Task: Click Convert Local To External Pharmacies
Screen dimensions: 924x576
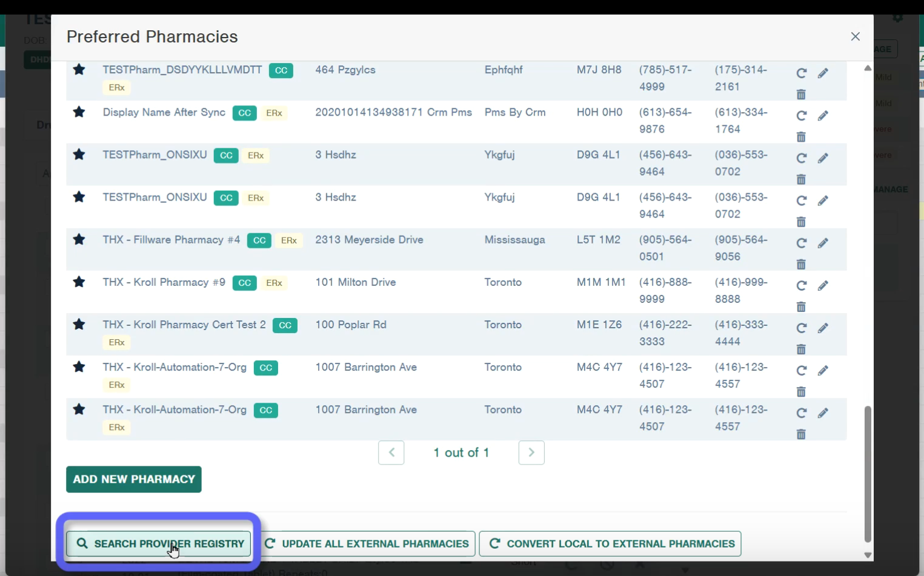Action: [610, 544]
